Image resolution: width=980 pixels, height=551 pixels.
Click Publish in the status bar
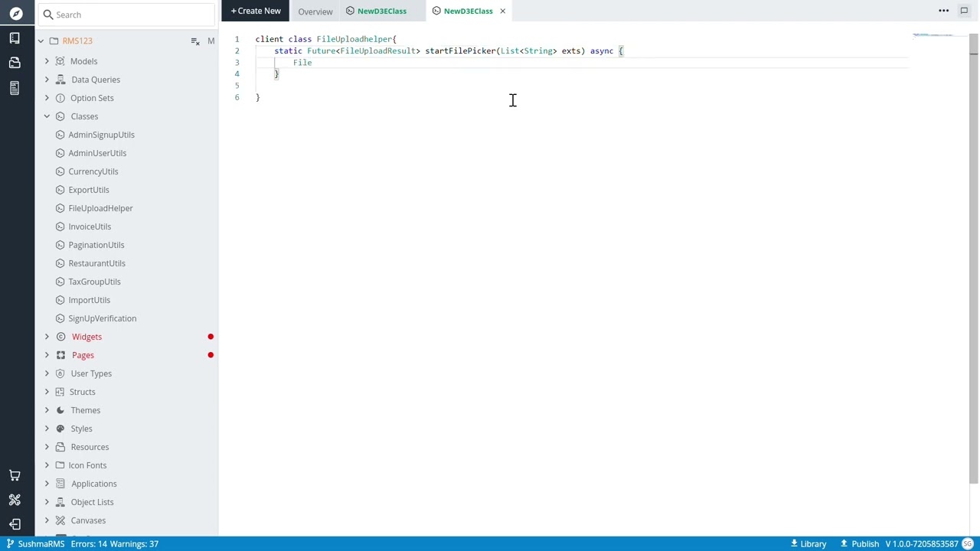pos(860,544)
